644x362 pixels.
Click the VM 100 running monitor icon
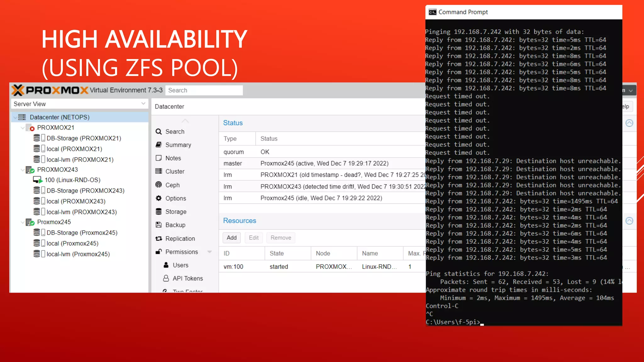pos(38,180)
